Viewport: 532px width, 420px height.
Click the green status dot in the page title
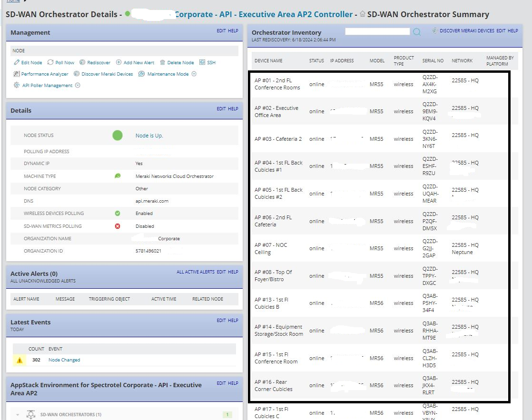[x=128, y=14]
